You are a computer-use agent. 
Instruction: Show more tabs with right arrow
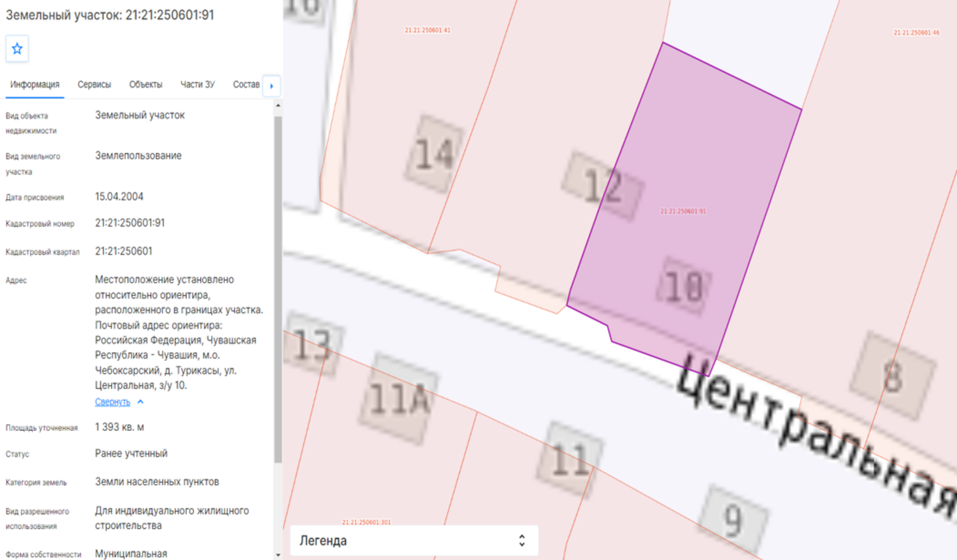[272, 86]
